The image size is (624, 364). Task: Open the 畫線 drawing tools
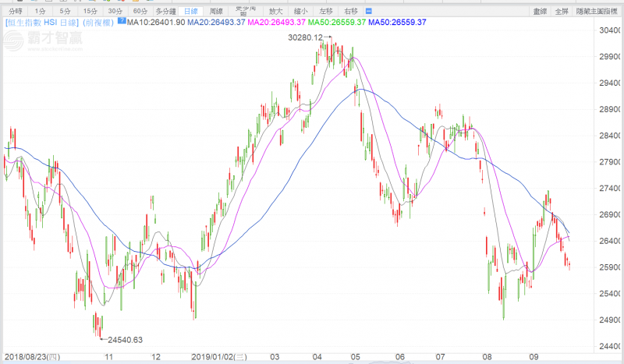tap(539, 12)
